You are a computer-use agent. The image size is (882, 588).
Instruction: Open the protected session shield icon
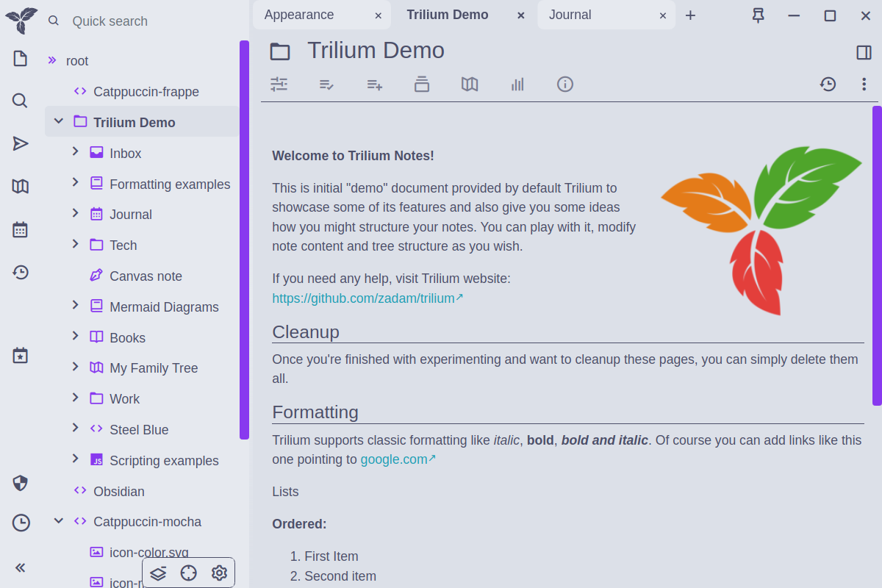[21, 483]
